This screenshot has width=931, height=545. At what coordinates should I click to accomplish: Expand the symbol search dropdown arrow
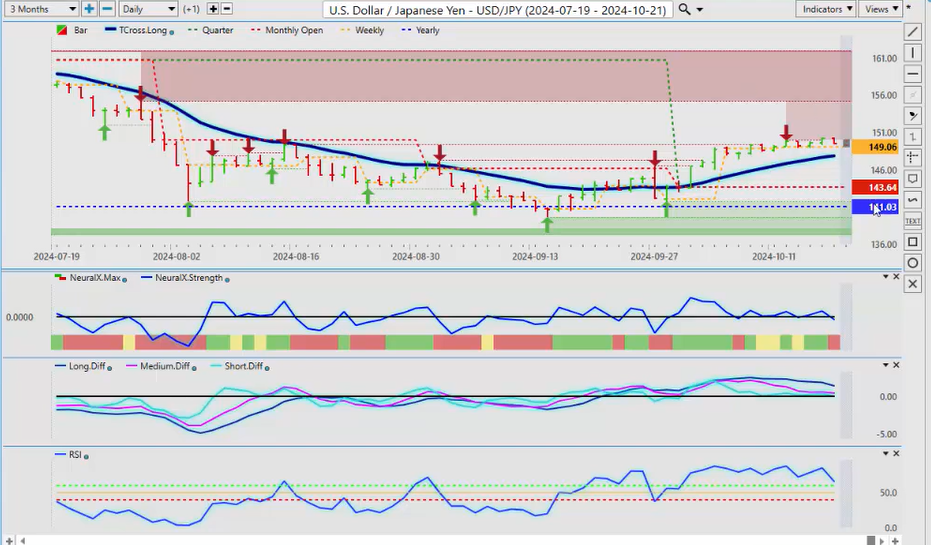pos(699,9)
